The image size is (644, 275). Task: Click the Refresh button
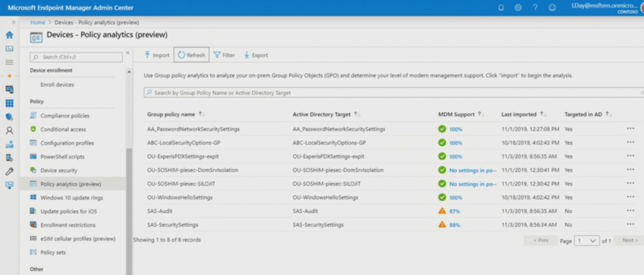tap(191, 55)
